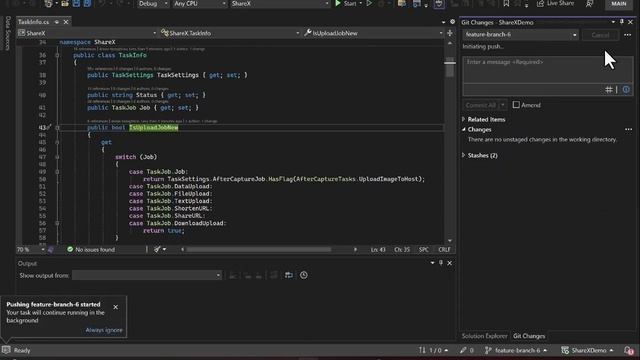Image resolution: width=640 pixels, height=360 pixels.
Task: Click the green Start debugging play icon
Action: click(x=338, y=3)
